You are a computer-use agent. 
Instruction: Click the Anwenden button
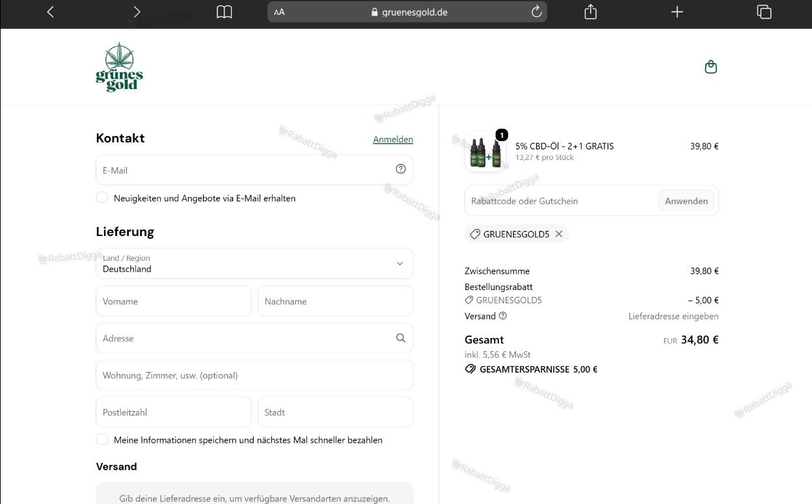pos(686,201)
